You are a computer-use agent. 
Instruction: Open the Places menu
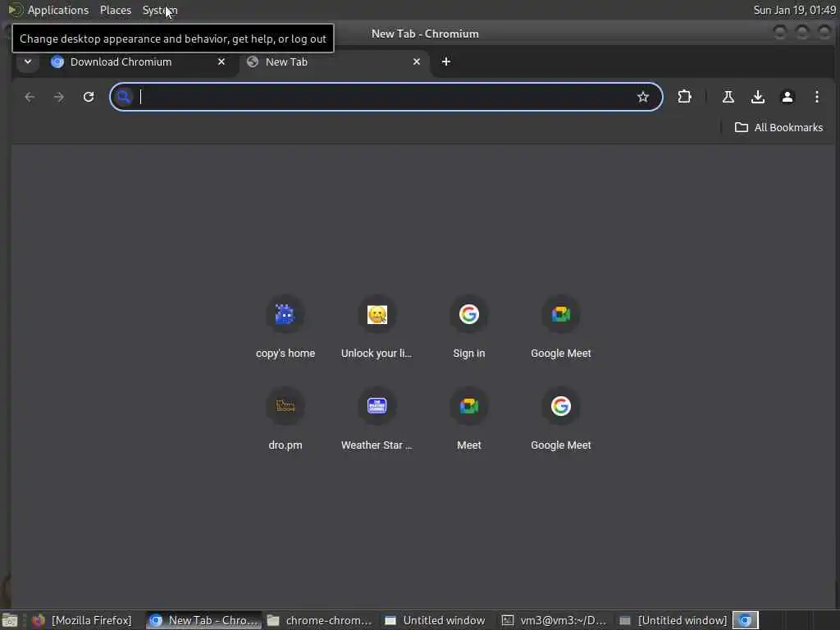(x=115, y=10)
